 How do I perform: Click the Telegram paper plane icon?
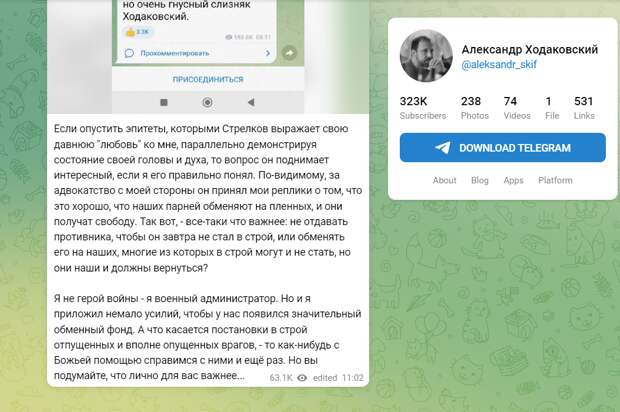(x=443, y=148)
